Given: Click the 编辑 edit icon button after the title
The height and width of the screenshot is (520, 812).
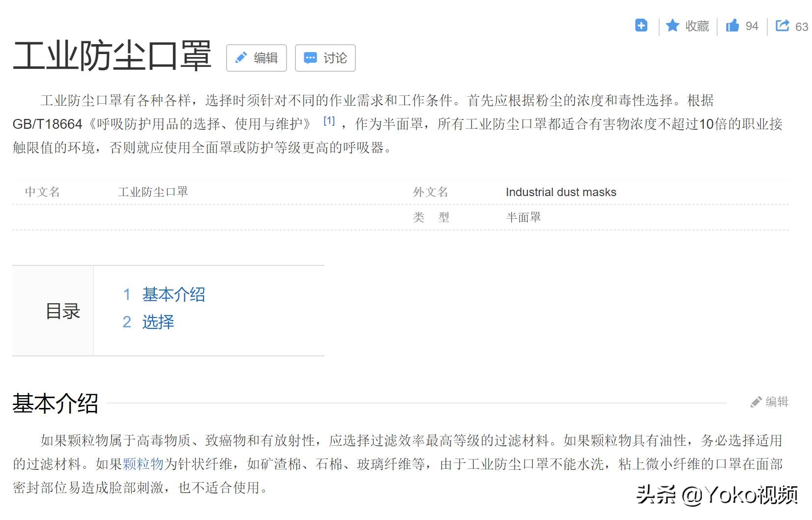Looking at the screenshot, I should click(x=256, y=58).
